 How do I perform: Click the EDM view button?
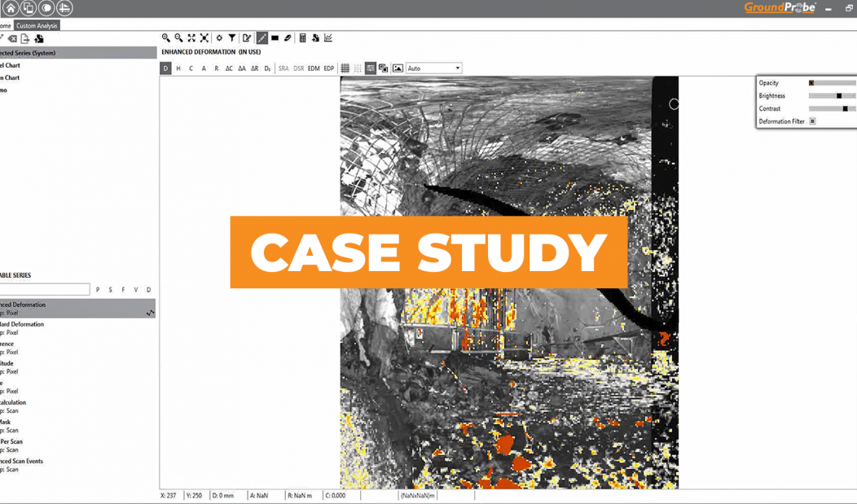[314, 68]
